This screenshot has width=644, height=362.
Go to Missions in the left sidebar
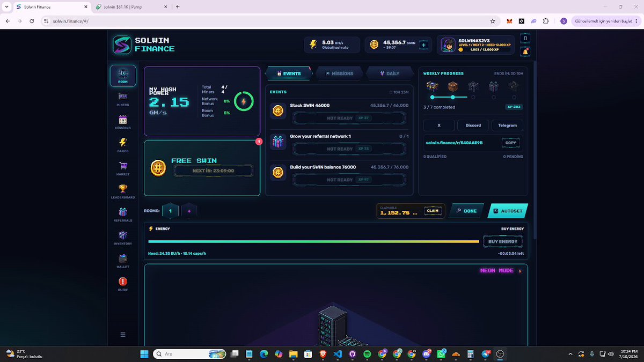pos(123,122)
